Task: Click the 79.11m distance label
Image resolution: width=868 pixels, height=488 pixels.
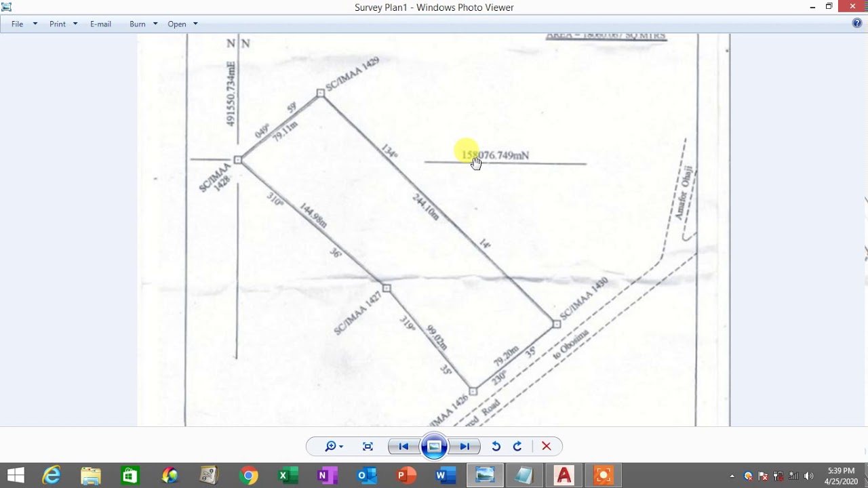Action: tap(285, 131)
